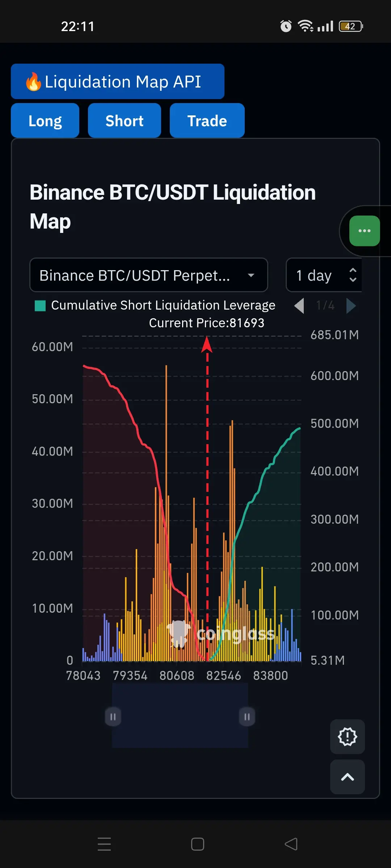
Task: Tap the 22:11 clock in status bar
Action: pyautogui.click(x=78, y=26)
